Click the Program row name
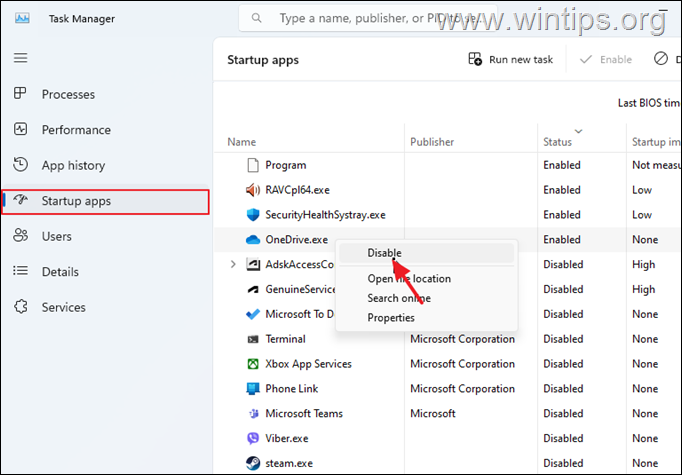Screen dimensions: 682x475 tap(286, 165)
